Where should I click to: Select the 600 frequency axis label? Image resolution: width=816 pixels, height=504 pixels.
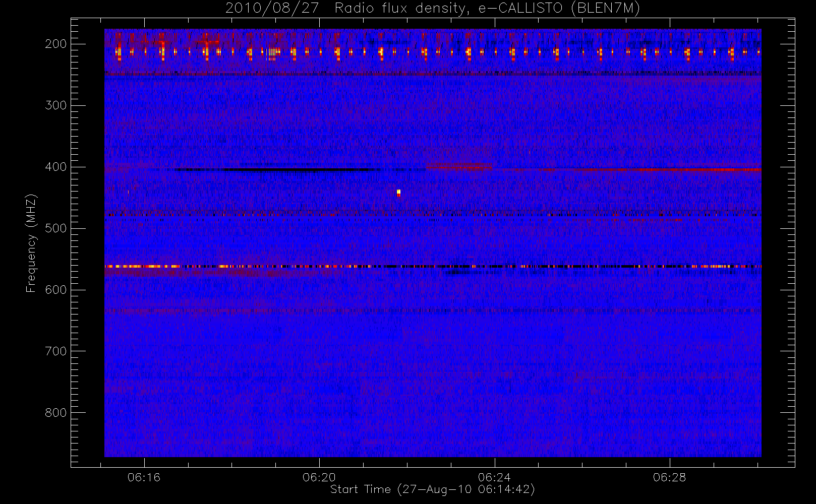pyautogui.click(x=55, y=290)
